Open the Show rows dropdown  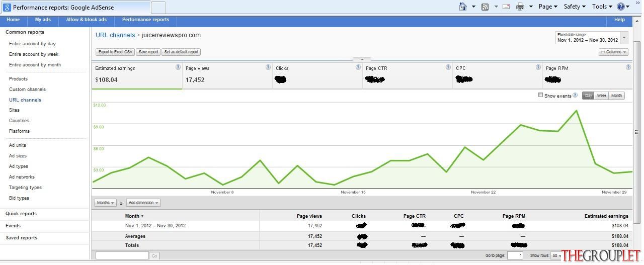[556, 255]
